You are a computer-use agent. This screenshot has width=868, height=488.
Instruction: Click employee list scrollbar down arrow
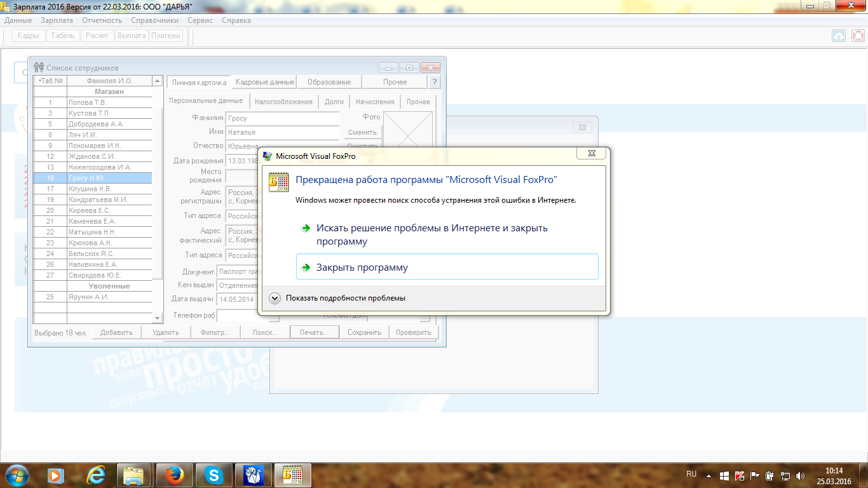click(158, 318)
